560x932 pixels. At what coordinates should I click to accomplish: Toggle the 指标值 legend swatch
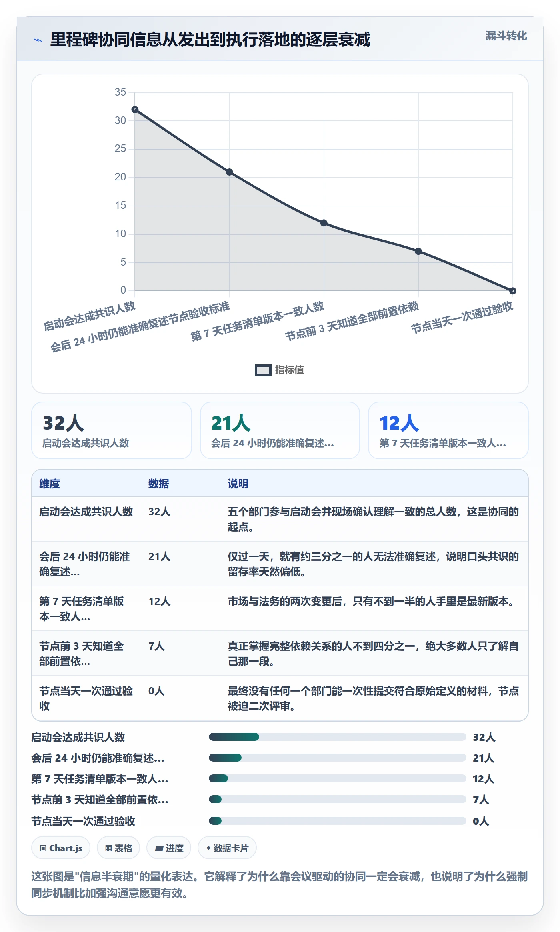tap(263, 370)
